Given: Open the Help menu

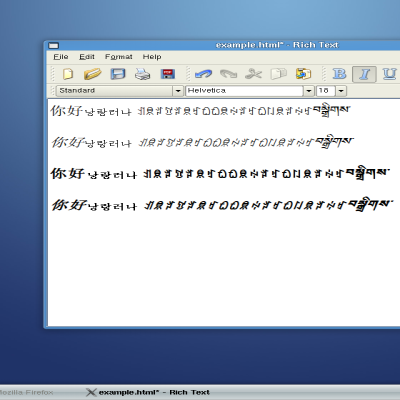Looking at the screenshot, I should [152, 57].
